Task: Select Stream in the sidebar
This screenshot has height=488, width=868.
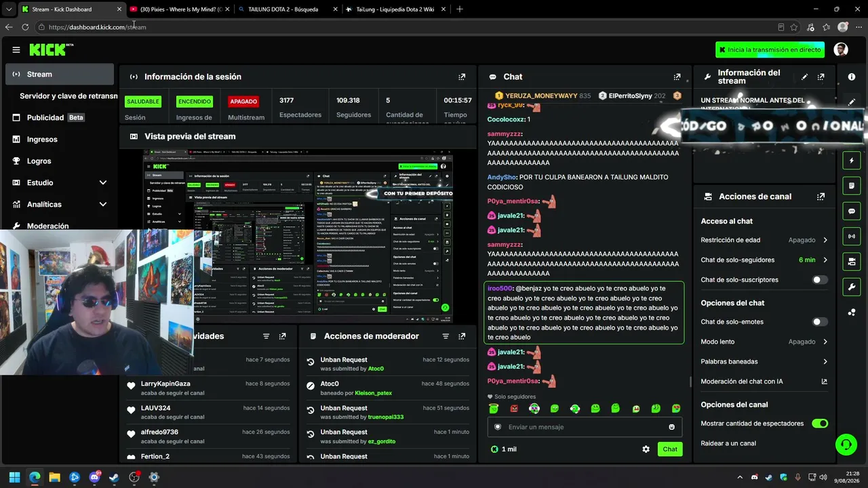Action: [x=60, y=74]
